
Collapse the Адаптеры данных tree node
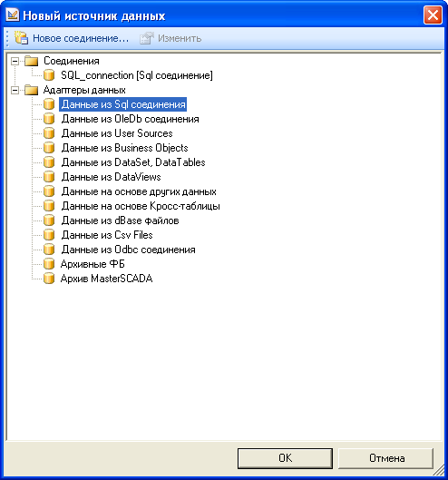point(15,90)
